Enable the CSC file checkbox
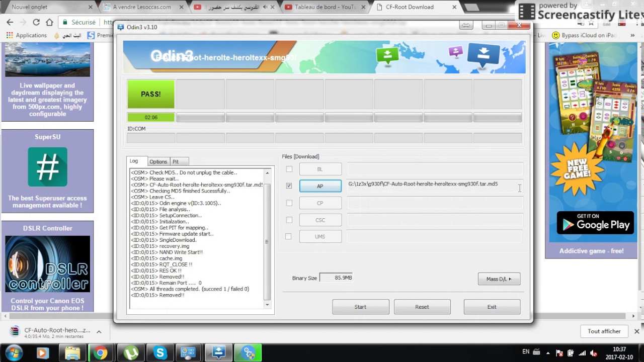 289,220
